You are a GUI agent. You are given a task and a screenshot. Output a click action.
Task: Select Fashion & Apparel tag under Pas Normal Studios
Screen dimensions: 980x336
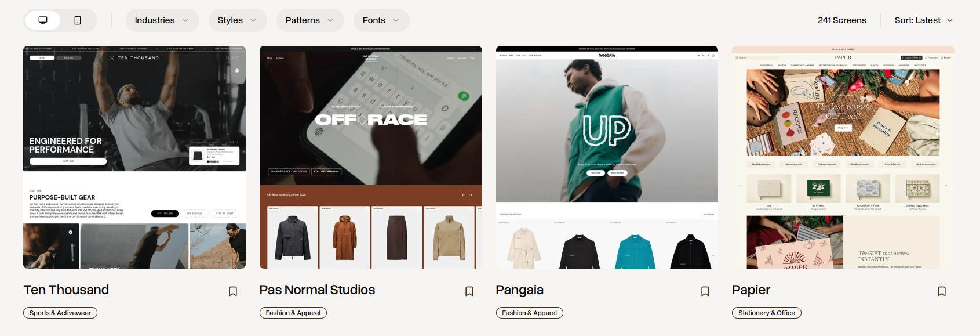tap(293, 313)
